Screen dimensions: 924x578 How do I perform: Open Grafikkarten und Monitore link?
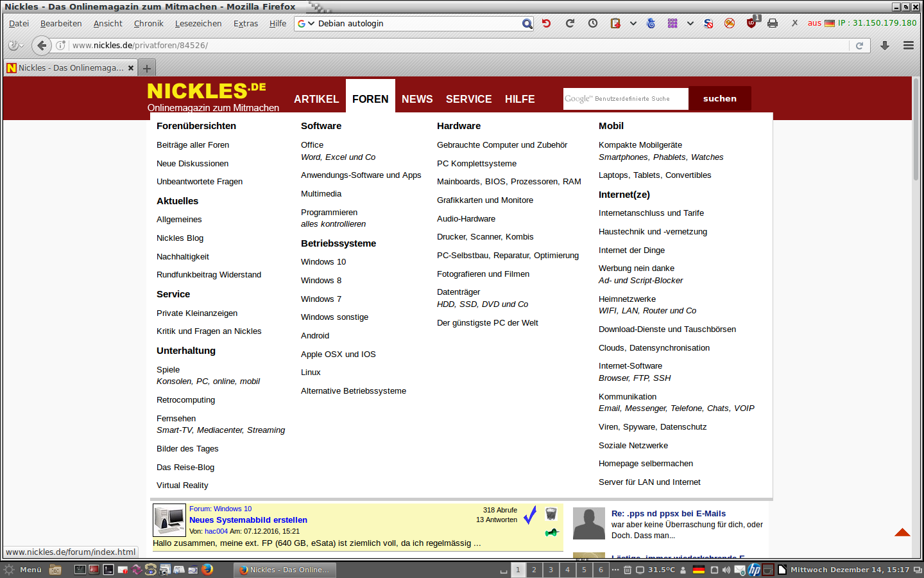pyautogui.click(x=485, y=200)
